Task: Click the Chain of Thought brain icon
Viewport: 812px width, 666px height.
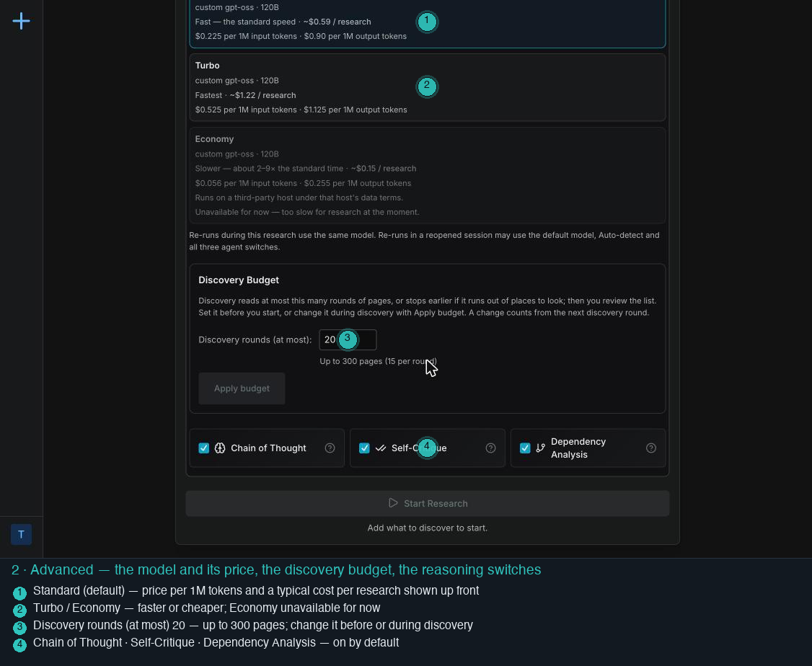Action: click(220, 448)
